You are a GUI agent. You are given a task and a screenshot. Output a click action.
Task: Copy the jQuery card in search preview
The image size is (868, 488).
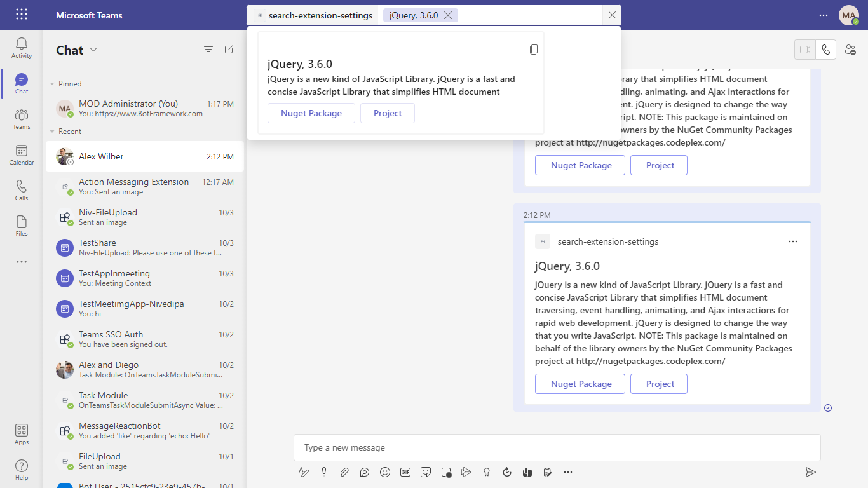[x=534, y=50]
